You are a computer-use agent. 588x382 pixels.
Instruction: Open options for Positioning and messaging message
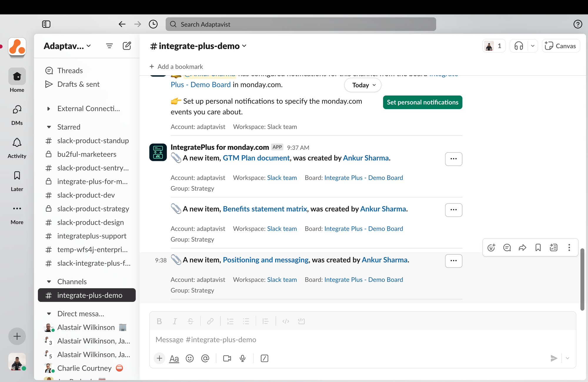tap(454, 261)
